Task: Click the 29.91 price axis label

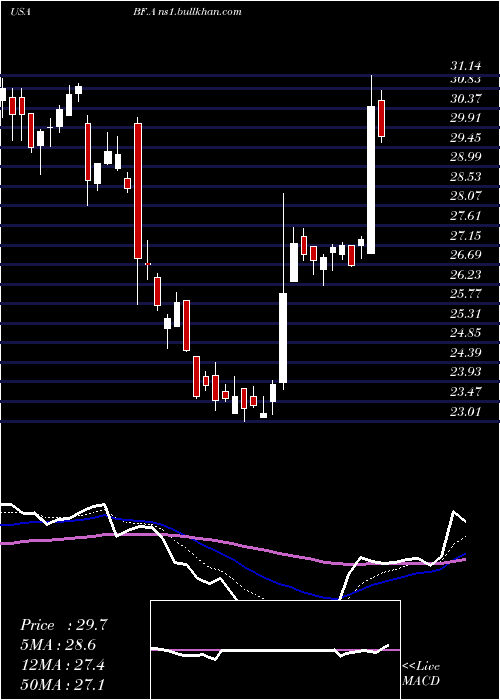Action: pyautogui.click(x=466, y=118)
